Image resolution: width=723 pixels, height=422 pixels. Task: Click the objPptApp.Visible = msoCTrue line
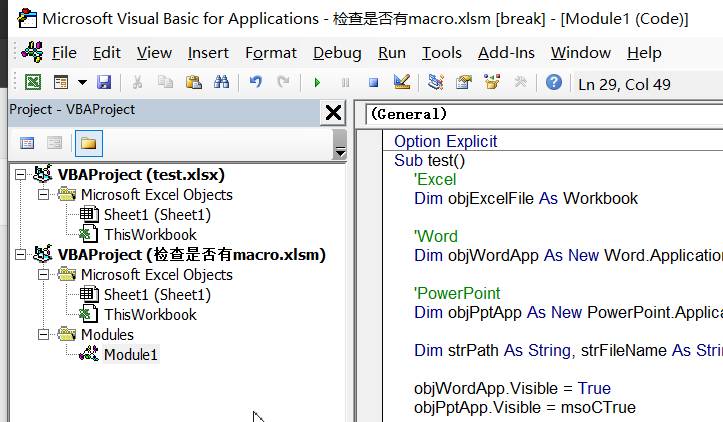tap(525, 408)
